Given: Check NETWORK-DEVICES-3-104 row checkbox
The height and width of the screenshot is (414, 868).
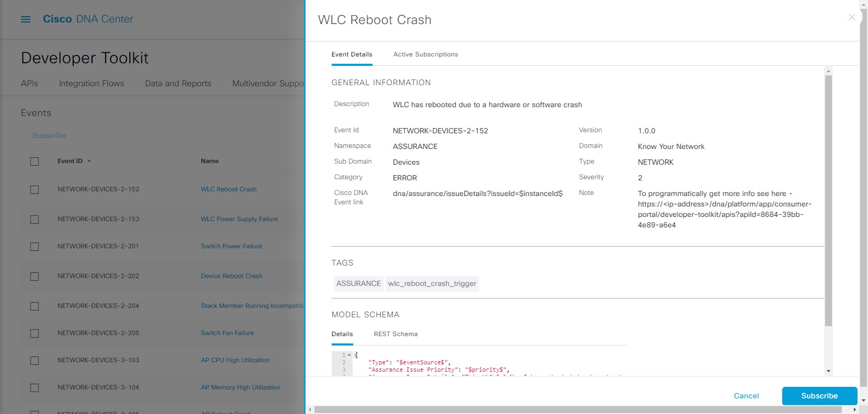Looking at the screenshot, I should click(35, 388).
